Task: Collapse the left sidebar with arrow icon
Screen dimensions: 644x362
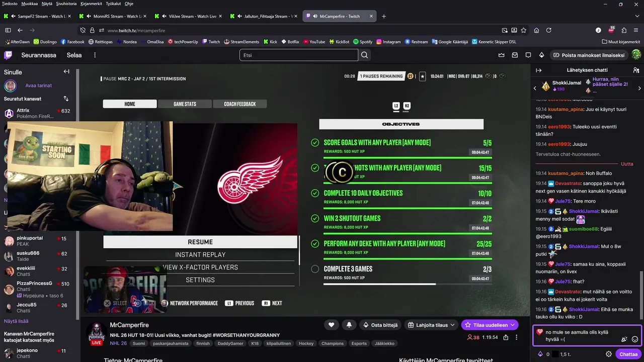Action: pos(66,71)
